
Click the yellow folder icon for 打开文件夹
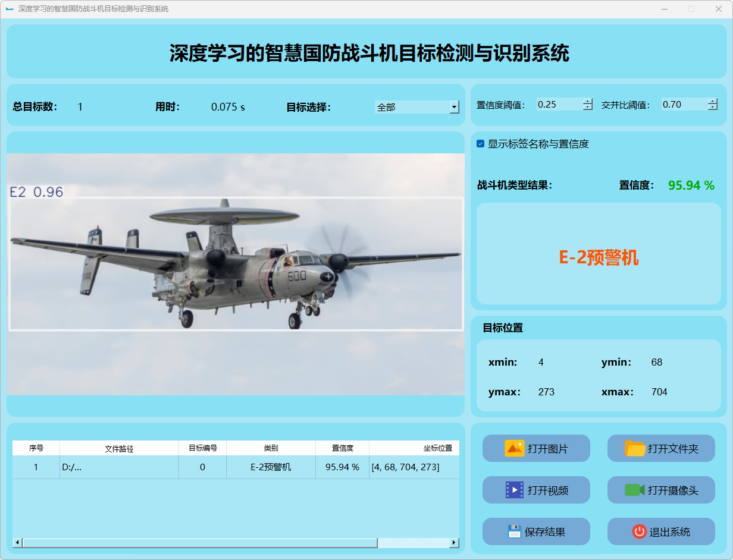pyautogui.click(x=635, y=448)
